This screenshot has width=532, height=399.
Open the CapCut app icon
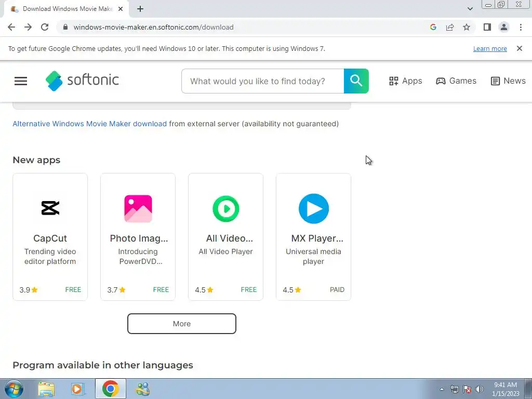(50, 208)
